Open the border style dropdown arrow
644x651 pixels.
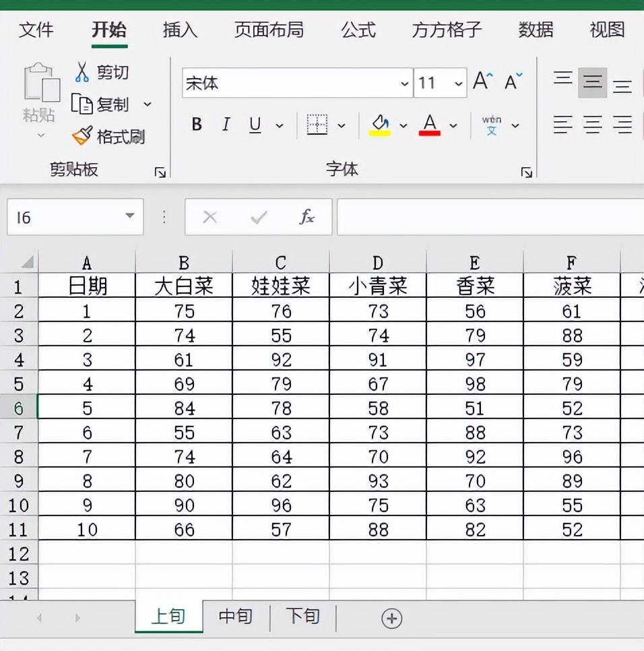[x=342, y=125]
